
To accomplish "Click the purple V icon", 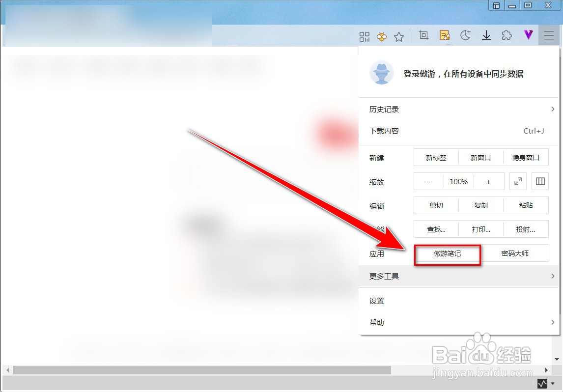I will [528, 35].
